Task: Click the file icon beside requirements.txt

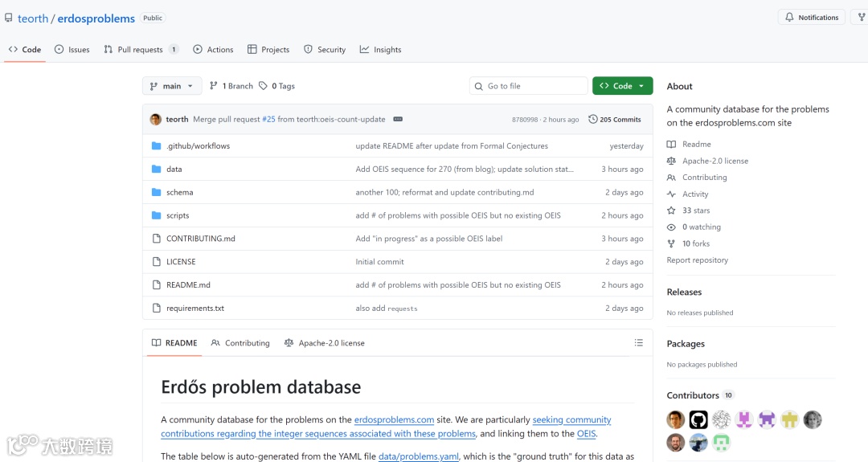Action: point(156,309)
